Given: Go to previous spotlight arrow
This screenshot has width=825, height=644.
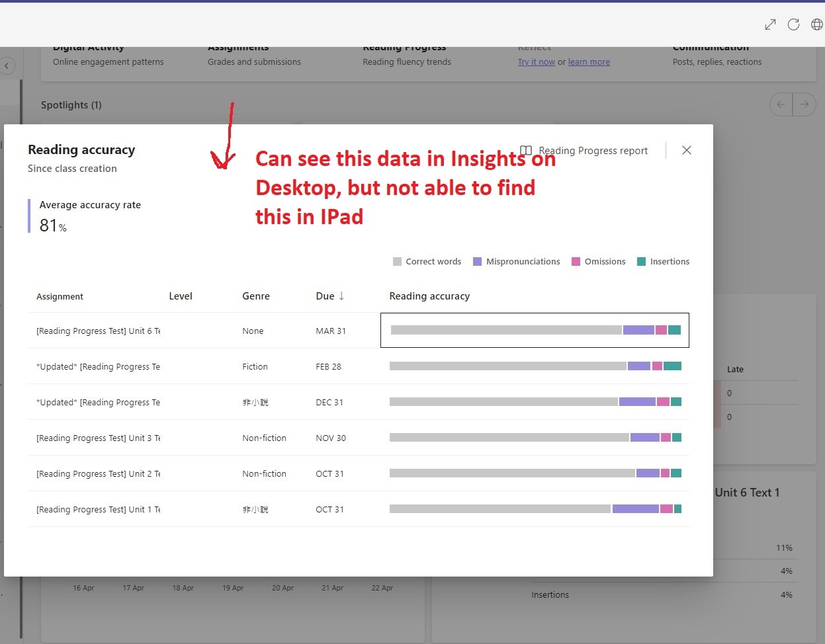Looking at the screenshot, I should pyautogui.click(x=781, y=104).
